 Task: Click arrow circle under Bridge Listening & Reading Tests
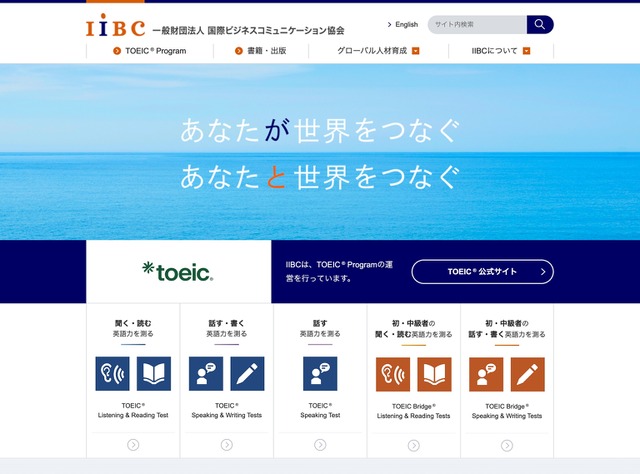point(413,445)
